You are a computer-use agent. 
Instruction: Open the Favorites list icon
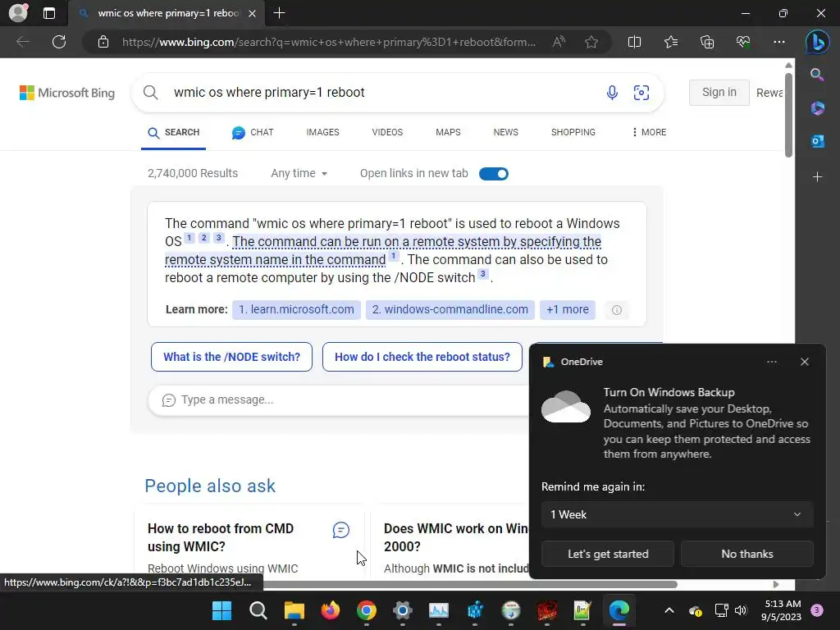[x=671, y=42]
